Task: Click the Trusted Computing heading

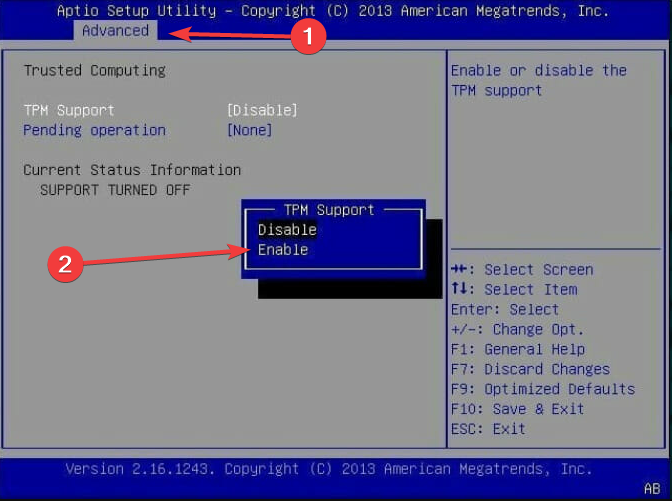Action: click(94, 70)
